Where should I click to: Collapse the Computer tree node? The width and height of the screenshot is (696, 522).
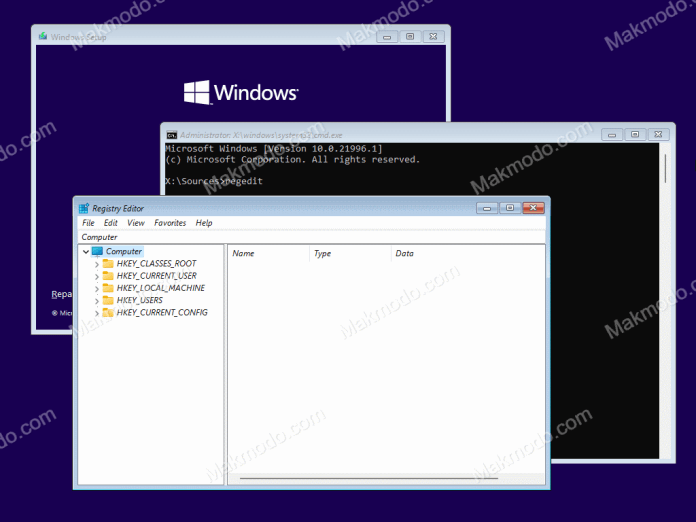[x=86, y=252]
